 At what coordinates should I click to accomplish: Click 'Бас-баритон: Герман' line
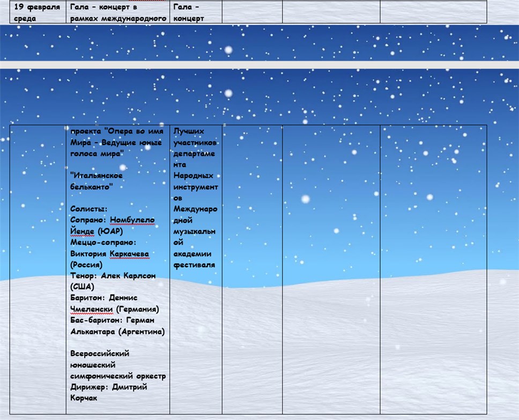click(x=112, y=320)
